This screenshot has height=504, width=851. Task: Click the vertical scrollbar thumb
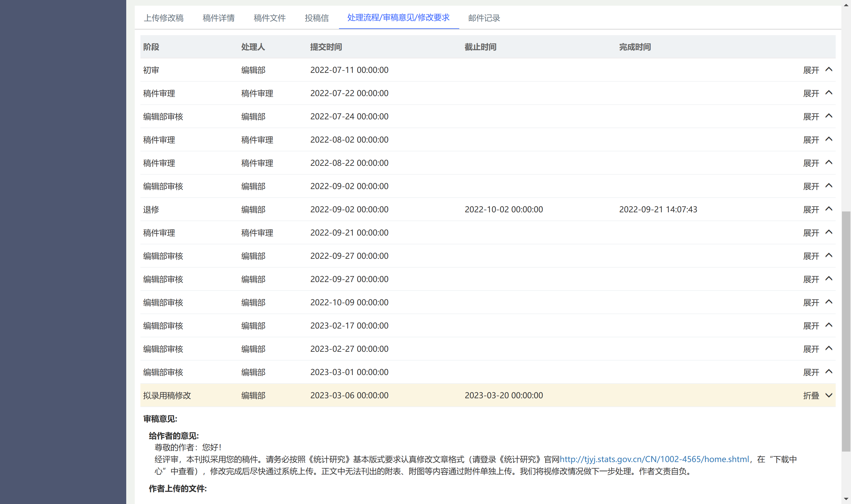pyautogui.click(x=846, y=331)
